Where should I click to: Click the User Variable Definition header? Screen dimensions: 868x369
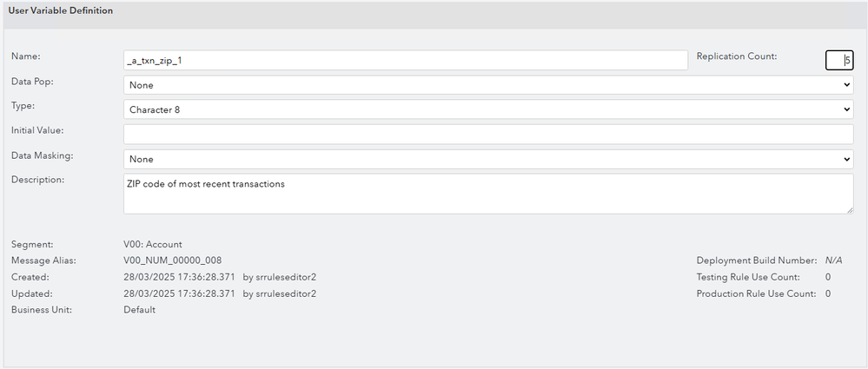[x=60, y=10]
